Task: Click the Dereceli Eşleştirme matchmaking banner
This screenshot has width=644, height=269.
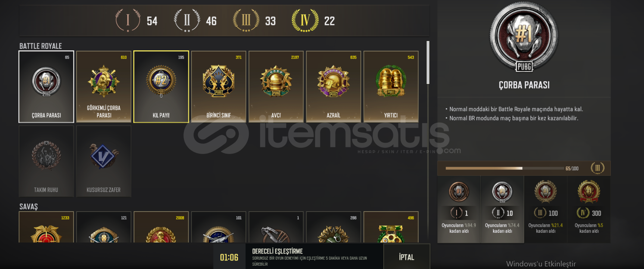Action: pyautogui.click(x=314, y=257)
